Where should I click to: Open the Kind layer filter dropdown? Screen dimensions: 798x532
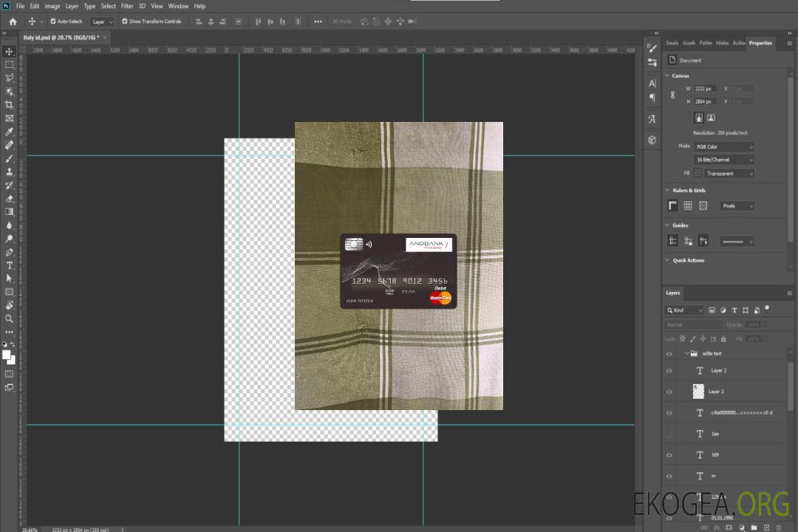[x=684, y=310]
